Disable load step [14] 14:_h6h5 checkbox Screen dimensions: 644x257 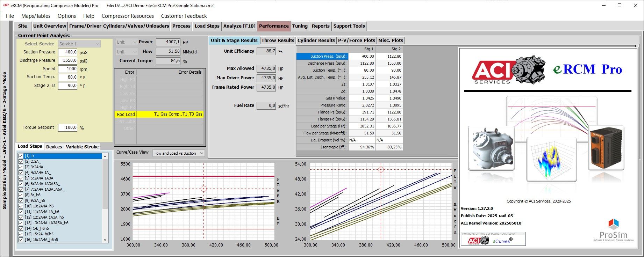coord(21,228)
